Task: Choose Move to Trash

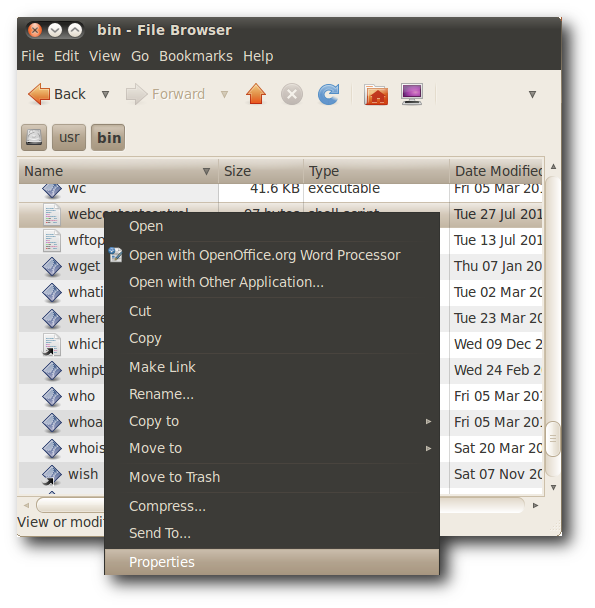Action: (x=272, y=477)
